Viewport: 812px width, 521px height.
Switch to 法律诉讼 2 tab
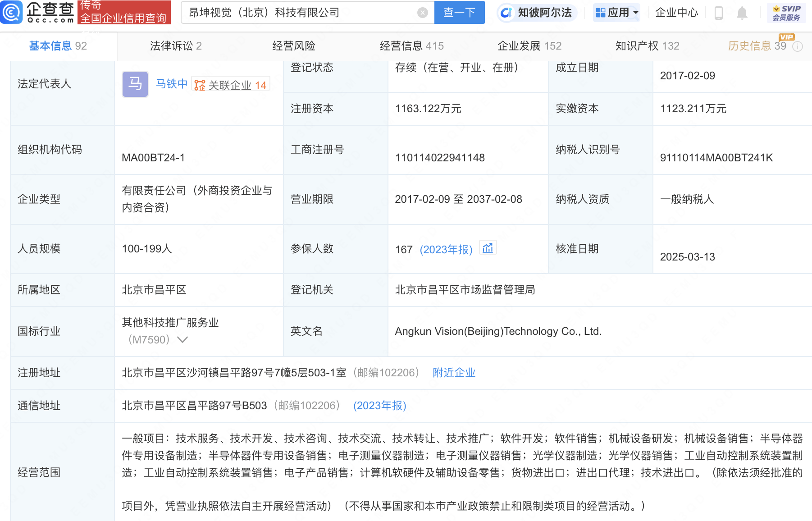(x=176, y=46)
